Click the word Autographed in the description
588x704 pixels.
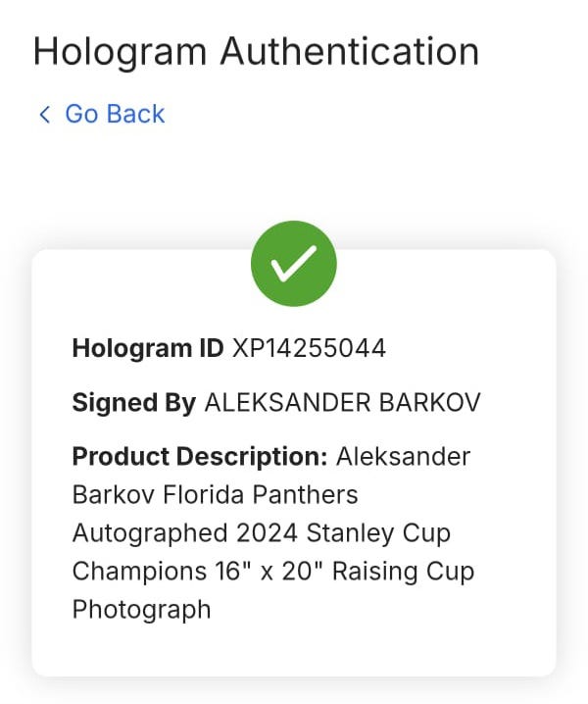click(x=151, y=532)
